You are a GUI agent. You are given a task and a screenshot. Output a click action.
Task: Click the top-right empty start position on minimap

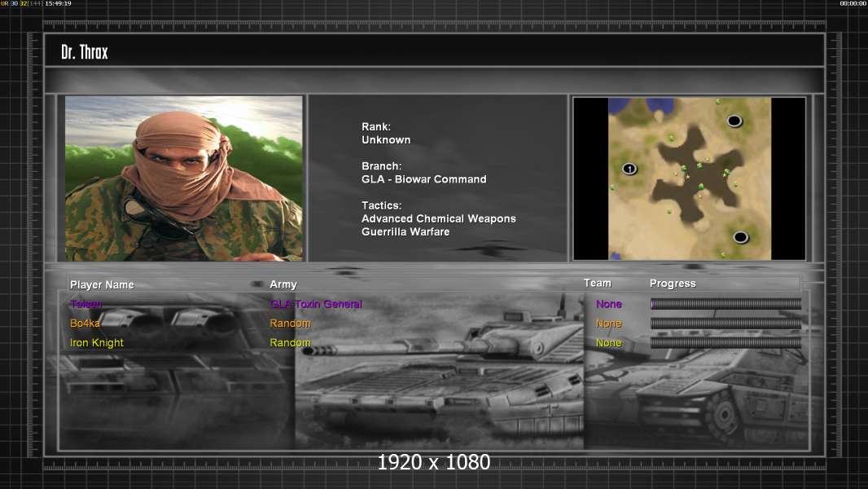point(734,121)
